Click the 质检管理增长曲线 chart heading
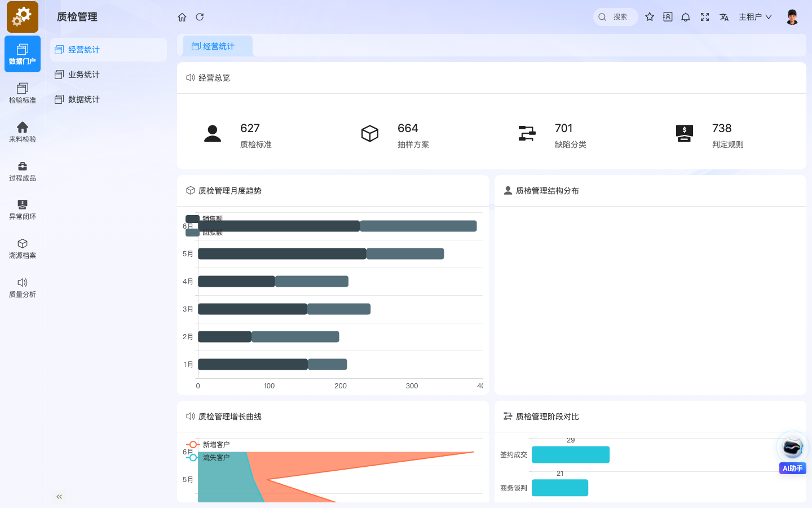 click(230, 417)
